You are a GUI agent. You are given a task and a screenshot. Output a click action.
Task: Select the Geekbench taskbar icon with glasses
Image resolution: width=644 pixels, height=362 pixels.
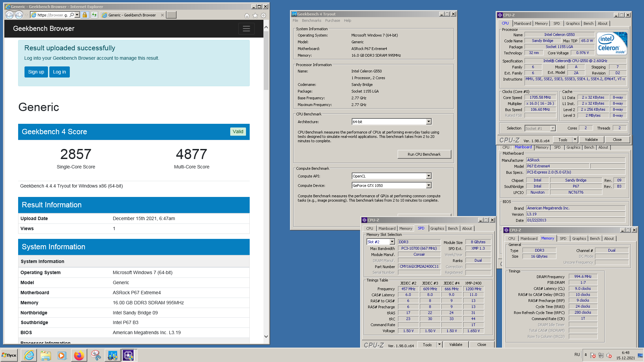pyautogui.click(x=112, y=355)
